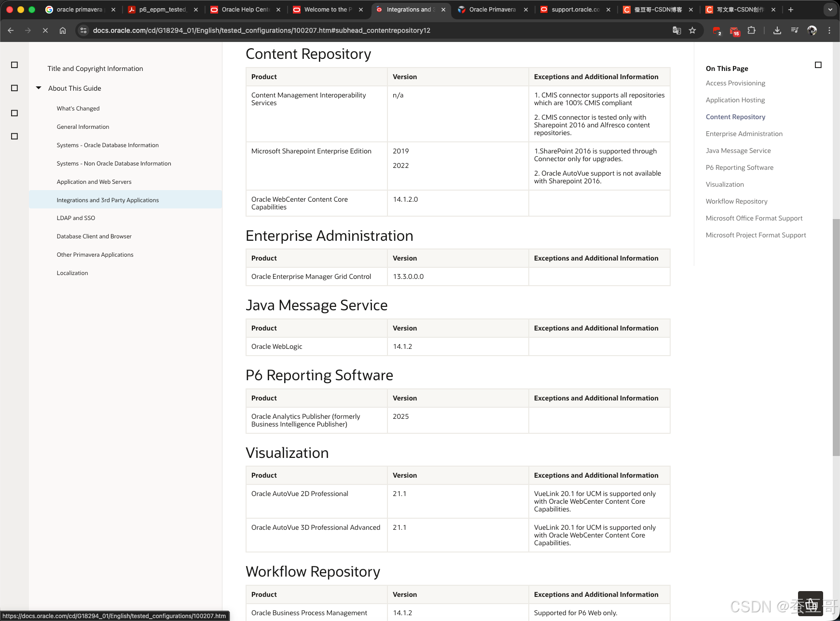
Task: Select the Oracle WebCenter Content Core Capabilities cell
Action: tap(317, 203)
